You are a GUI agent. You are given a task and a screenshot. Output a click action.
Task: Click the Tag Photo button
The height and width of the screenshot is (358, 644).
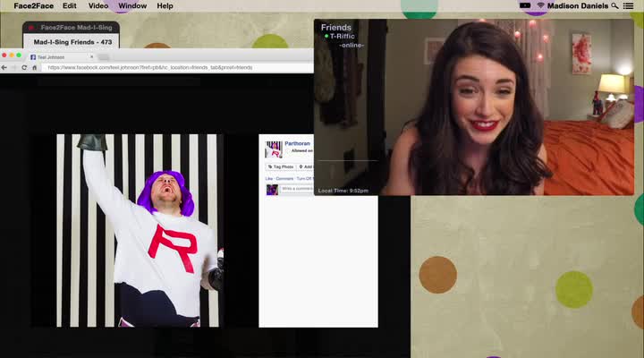pyautogui.click(x=281, y=166)
